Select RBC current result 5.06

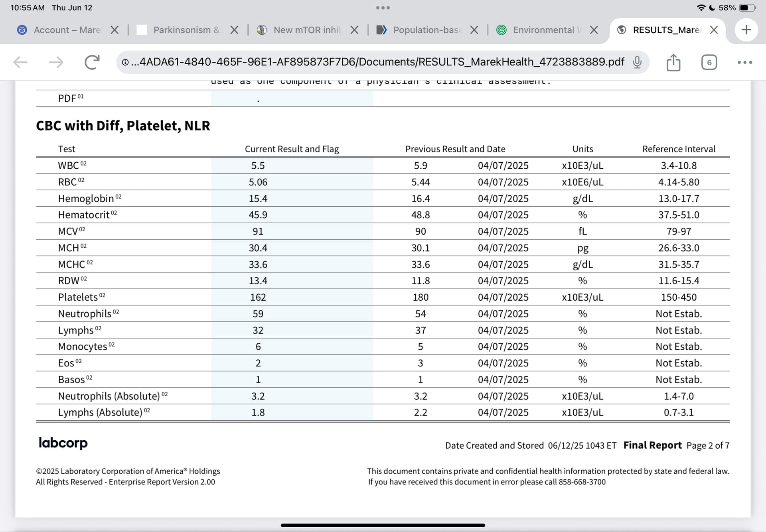[258, 182]
